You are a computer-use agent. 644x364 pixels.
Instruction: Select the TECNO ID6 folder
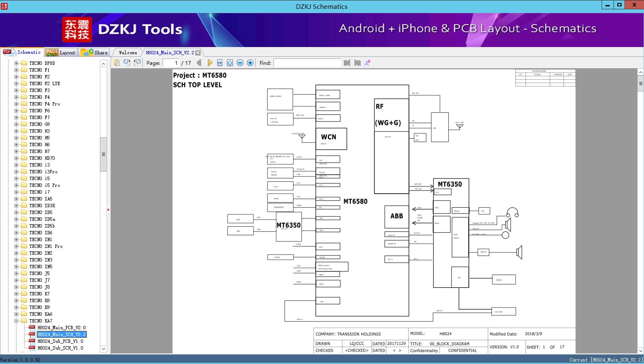coord(41,233)
